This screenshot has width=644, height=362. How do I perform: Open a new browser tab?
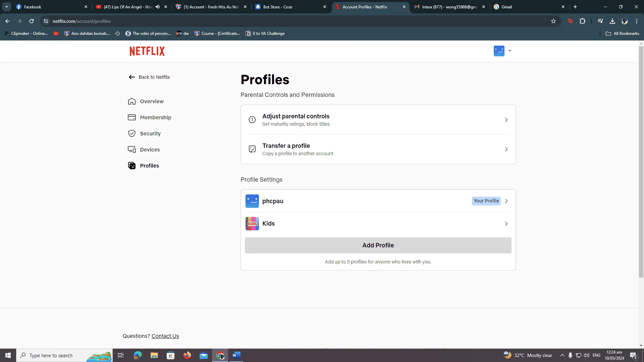[575, 7]
